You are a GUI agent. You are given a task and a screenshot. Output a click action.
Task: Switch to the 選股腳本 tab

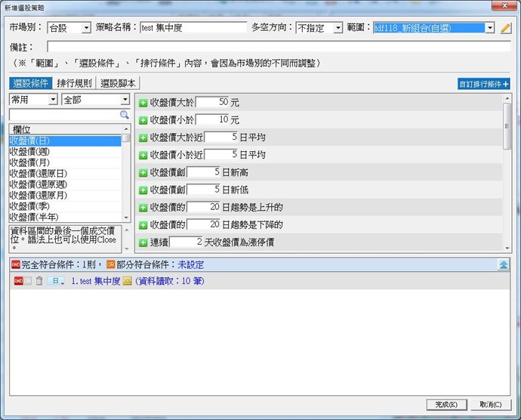point(119,83)
